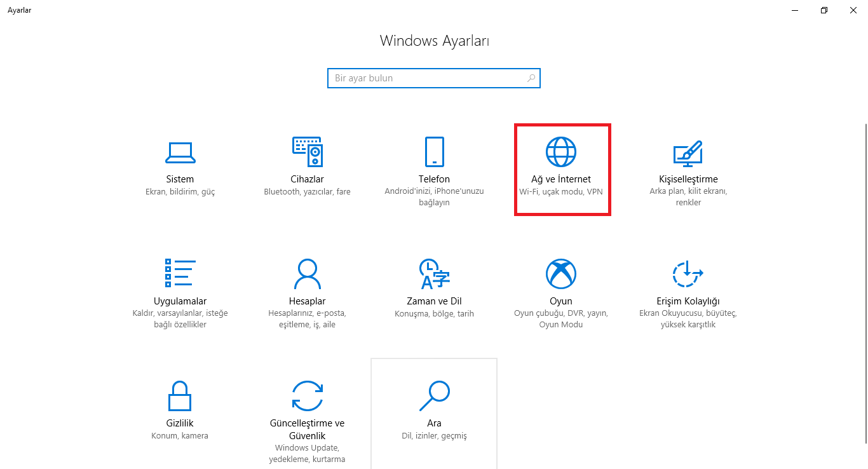
Task: Select the Oyun Xbox icon
Action: pos(561,272)
